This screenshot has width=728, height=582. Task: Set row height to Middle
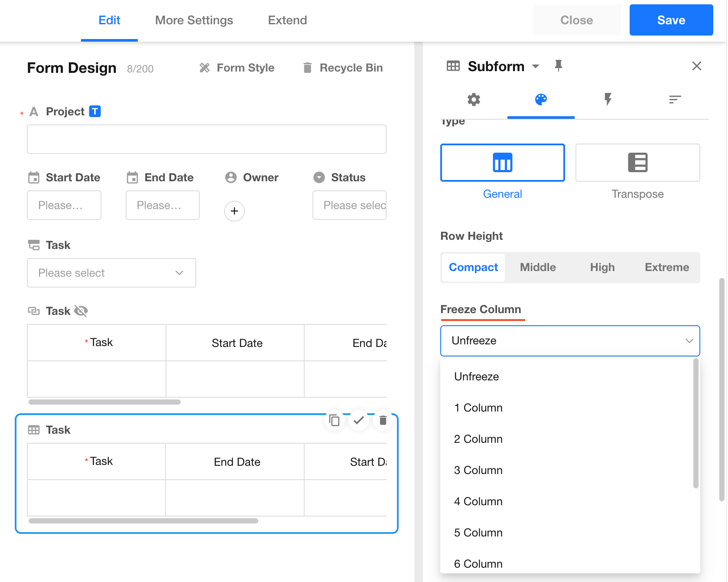[x=538, y=267]
